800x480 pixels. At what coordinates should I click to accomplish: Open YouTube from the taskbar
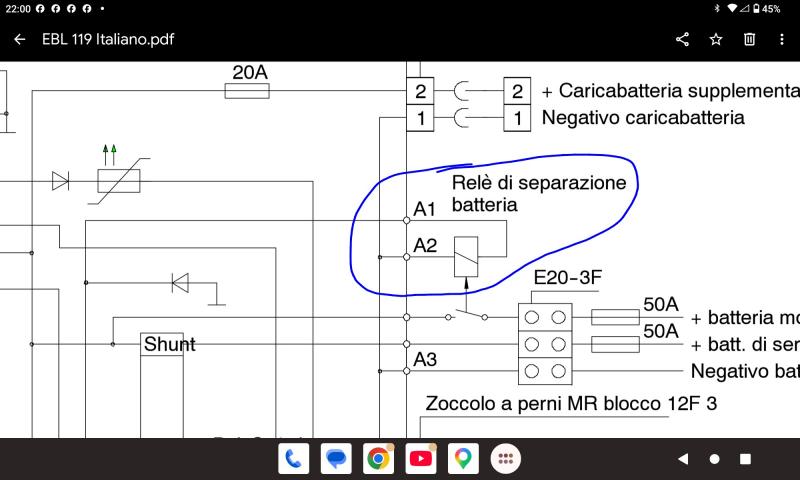pyautogui.click(x=420, y=459)
